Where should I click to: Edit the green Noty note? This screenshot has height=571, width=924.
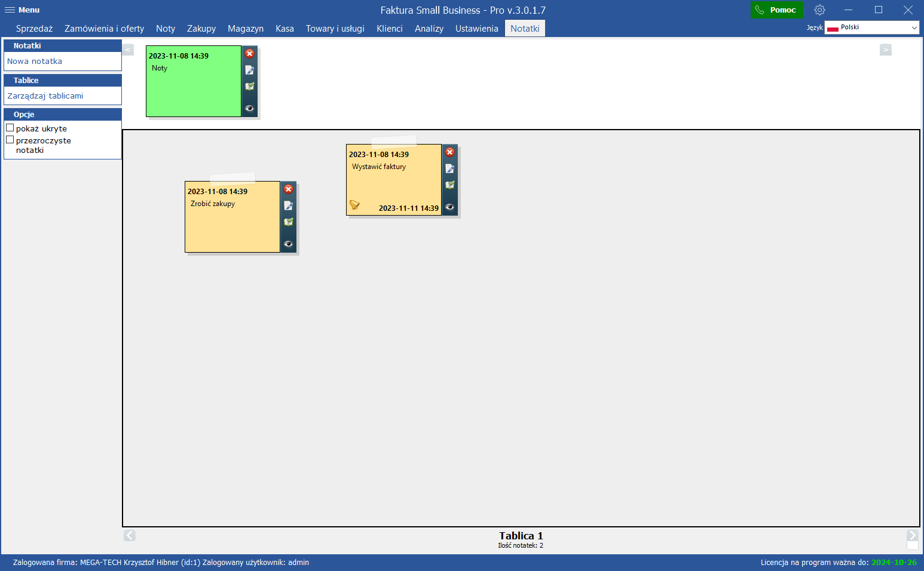coord(250,70)
